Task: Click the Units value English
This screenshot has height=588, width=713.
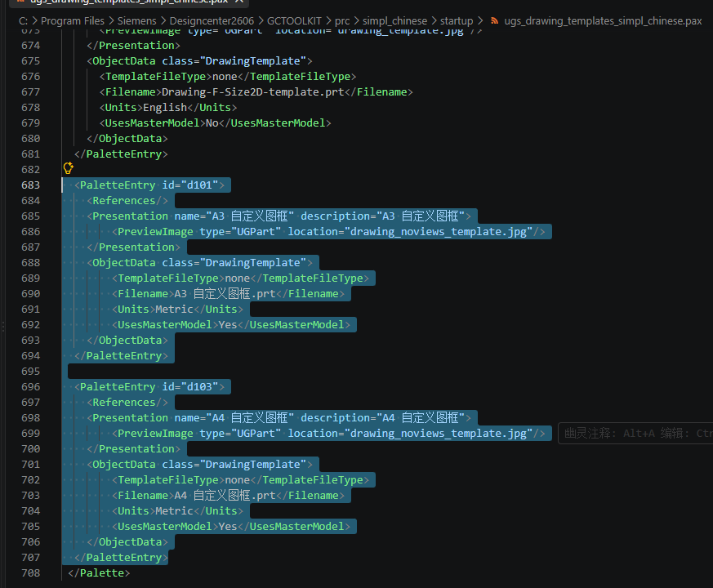Action: click(x=165, y=107)
